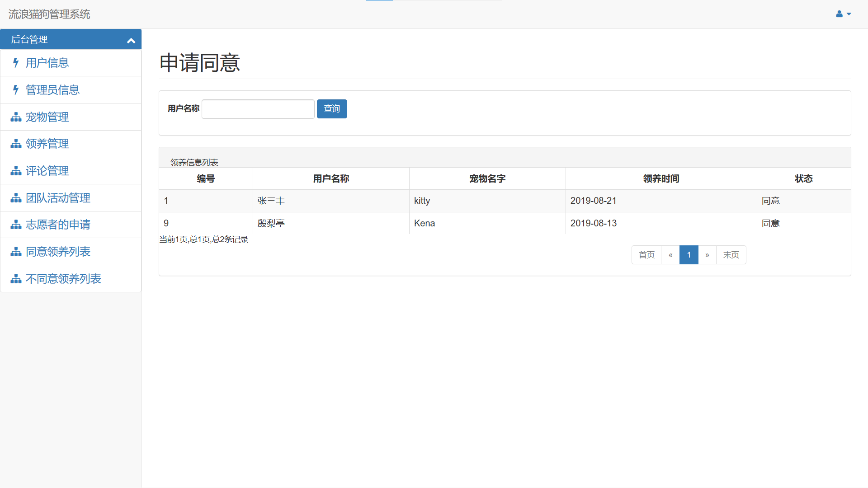Click sitemap icon beside 同意领养列表
The height and width of the screenshot is (488, 868).
tap(16, 252)
